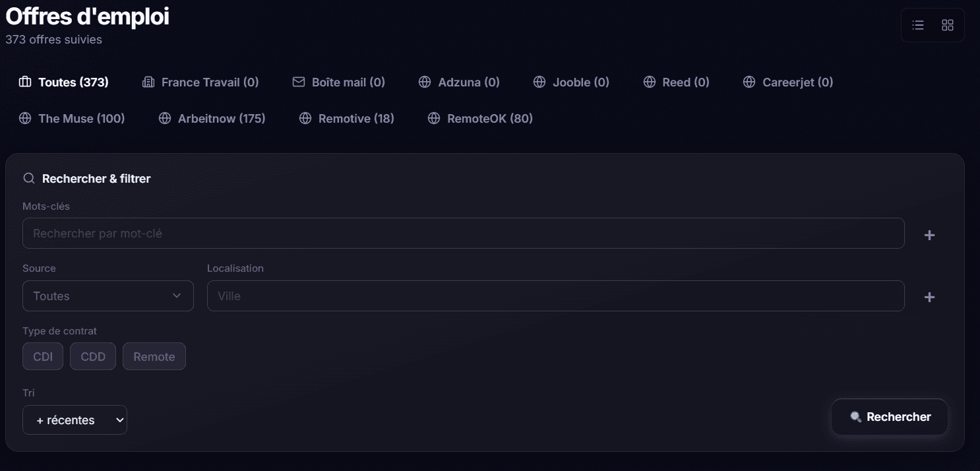
Task: Click the plus icon beside Ville field
Action: pos(929,297)
